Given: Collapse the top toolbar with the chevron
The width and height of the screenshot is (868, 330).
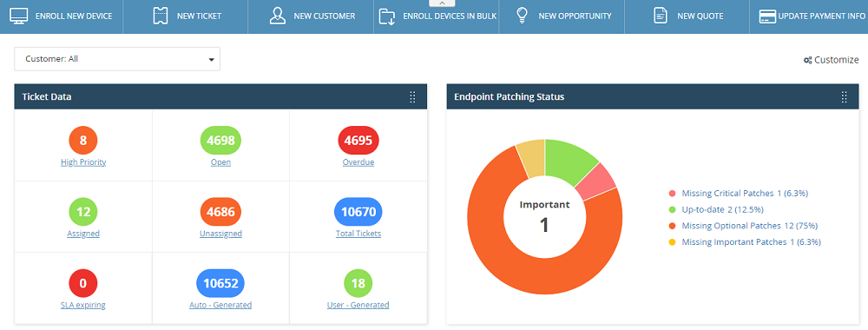Looking at the screenshot, I should coord(441,3).
